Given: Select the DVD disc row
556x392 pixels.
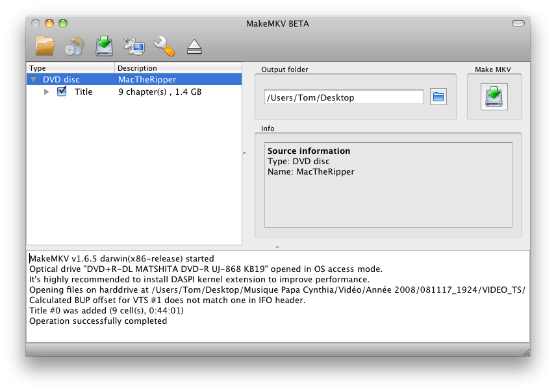Looking at the screenshot, I should tap(134, 79).
